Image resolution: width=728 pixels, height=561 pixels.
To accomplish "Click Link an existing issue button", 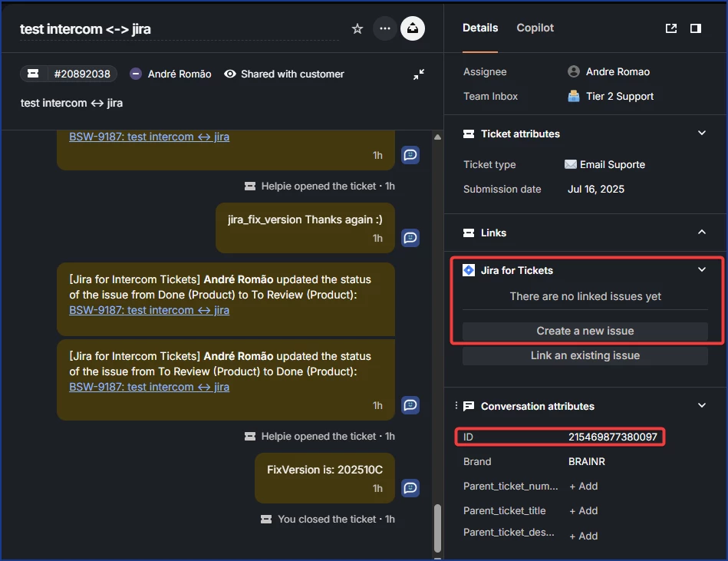I will [x=585, y=355].
